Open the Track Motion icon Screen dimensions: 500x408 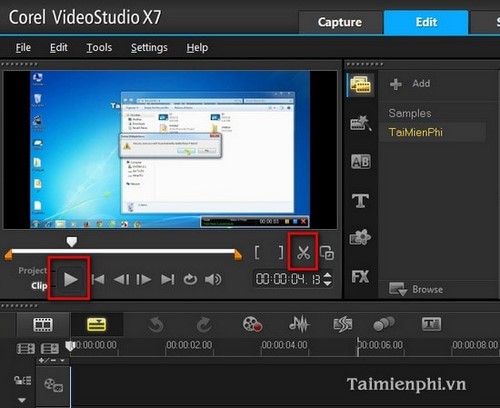(x=384, y=324)
